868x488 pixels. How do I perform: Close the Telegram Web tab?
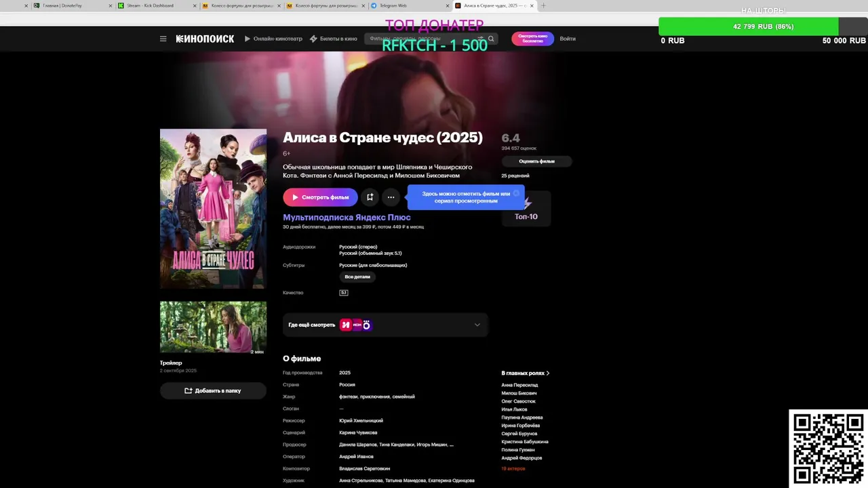tap(448, 5)
